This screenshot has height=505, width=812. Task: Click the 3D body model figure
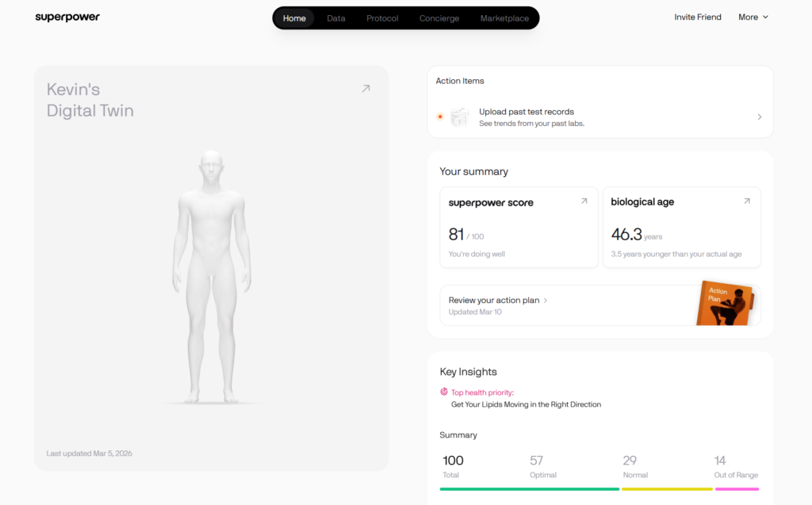click(211, 277)
